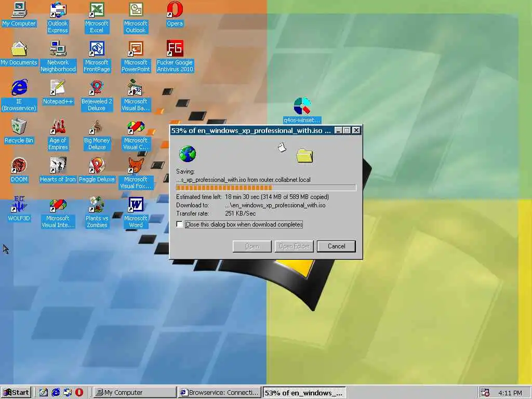This screenshot has height=399, width=532.
Task: Select the Network Neighborhood desktop icon
Action: click(x=58, y=57)
